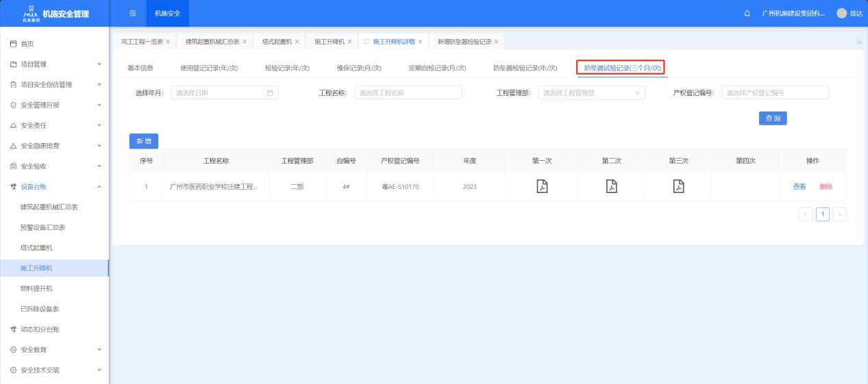Image resolution: width=868 pixels, height=384 pixels.
Task: Close the 塔式起重机 tab
Action: click(297, 42)
